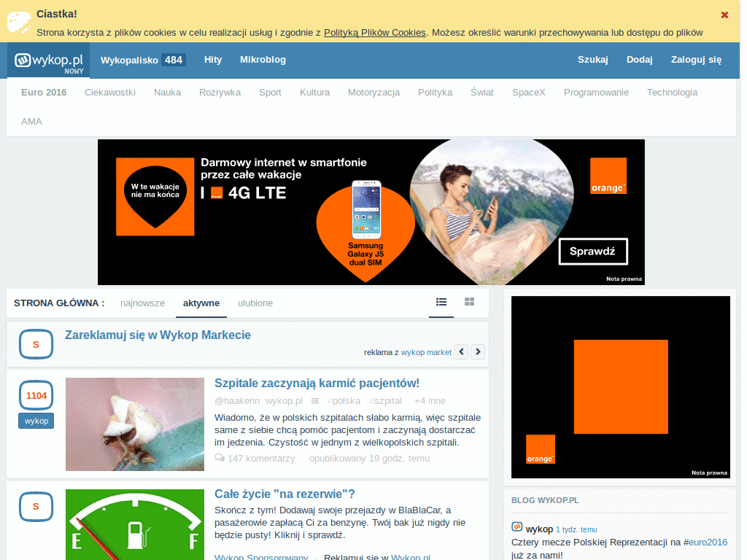The image size is (747, 560).
Task: Open Wykopalisko section with 484 count
Action: 143,60
